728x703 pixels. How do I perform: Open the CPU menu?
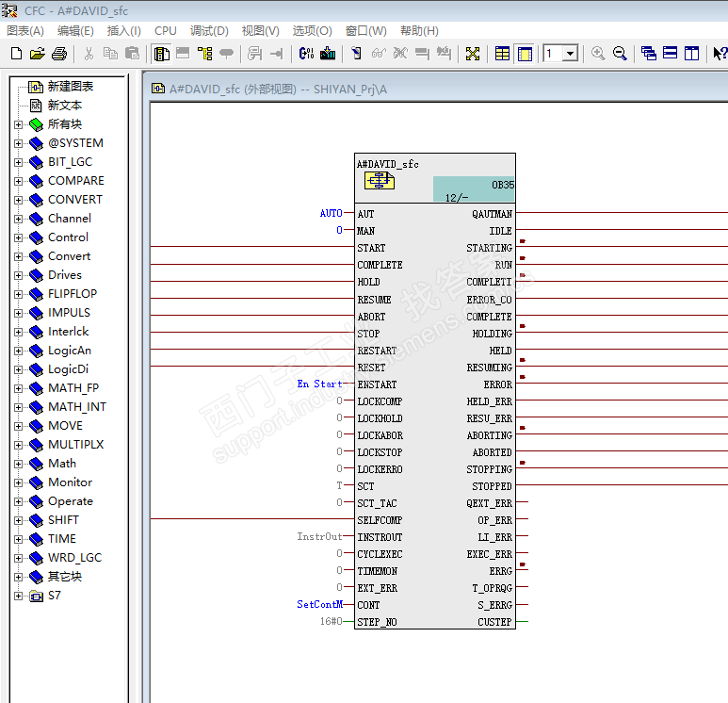(x=166, y=31)
